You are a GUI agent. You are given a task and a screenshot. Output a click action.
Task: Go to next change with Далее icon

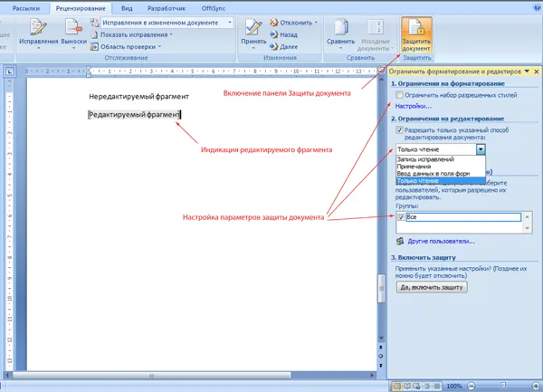click(274, 46)
